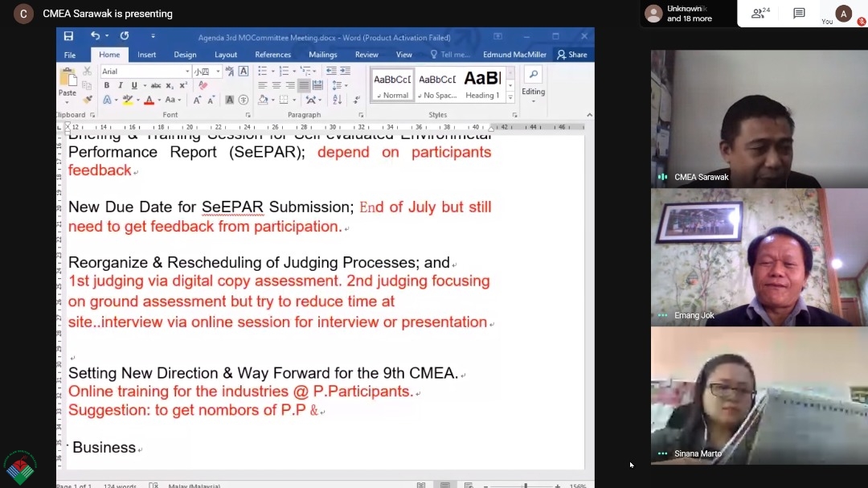Apply red font color

[149, 100]
